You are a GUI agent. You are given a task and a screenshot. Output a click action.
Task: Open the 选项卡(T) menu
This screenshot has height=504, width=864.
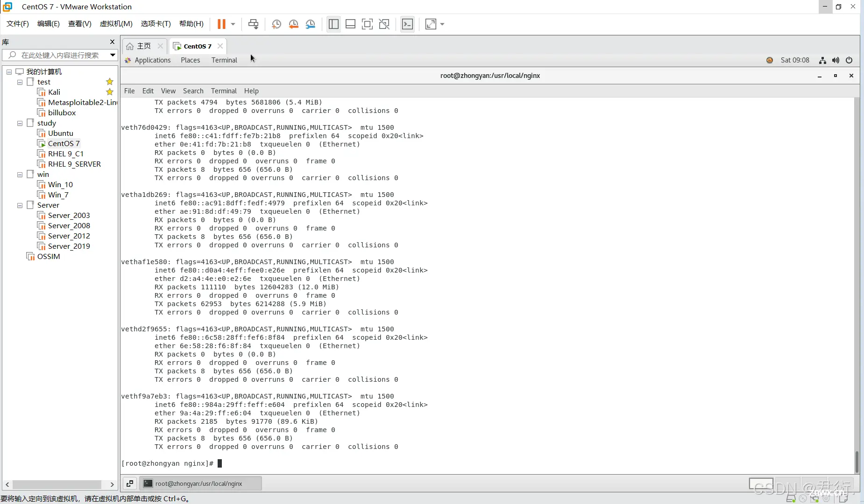(x=156, y=24)
